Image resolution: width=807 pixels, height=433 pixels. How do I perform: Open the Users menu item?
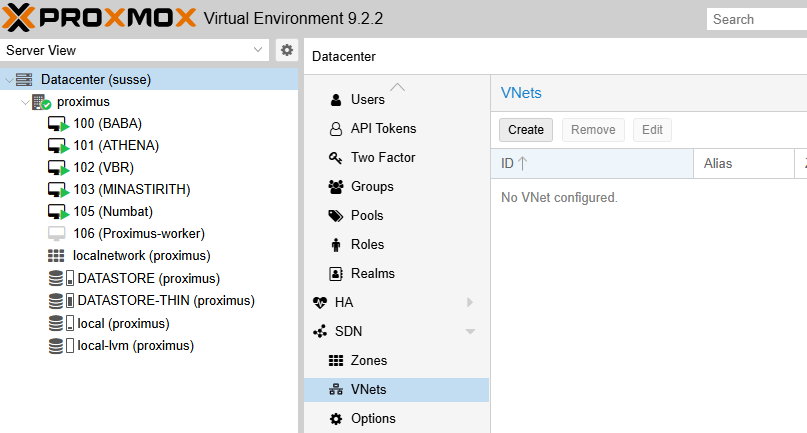(x=396, y=99)
